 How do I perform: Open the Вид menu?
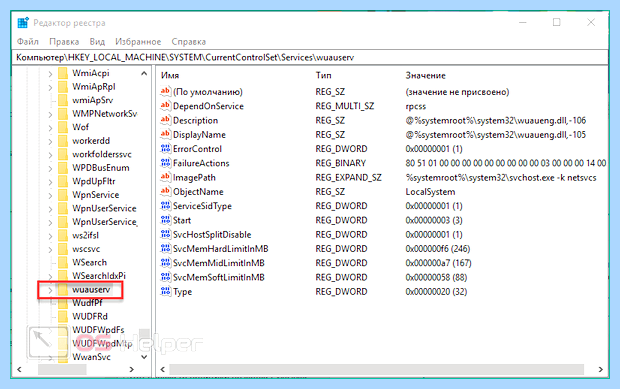click(97, 42)
